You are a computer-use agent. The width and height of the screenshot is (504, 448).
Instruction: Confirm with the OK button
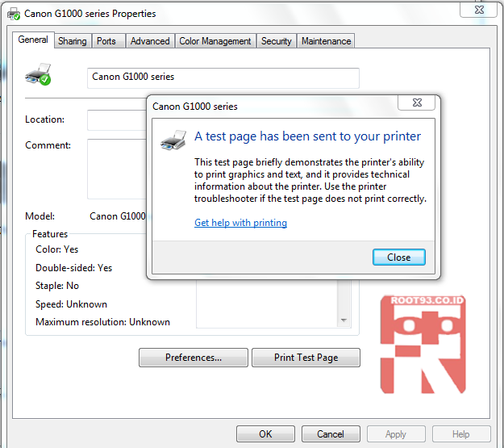coord(265,434)
